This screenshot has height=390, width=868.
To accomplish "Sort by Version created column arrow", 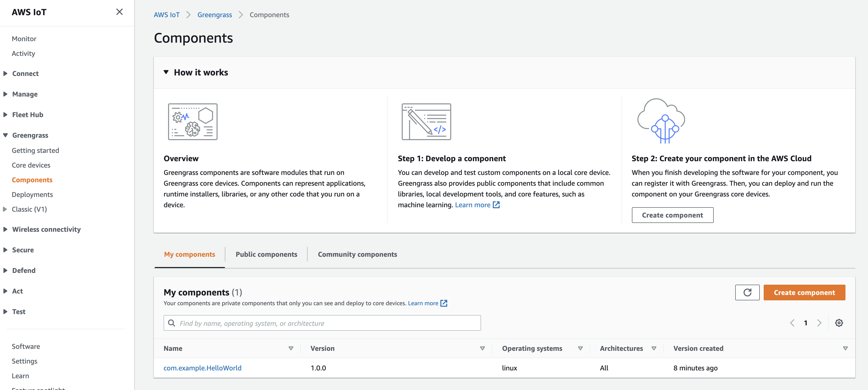I will tap(845, 348).
